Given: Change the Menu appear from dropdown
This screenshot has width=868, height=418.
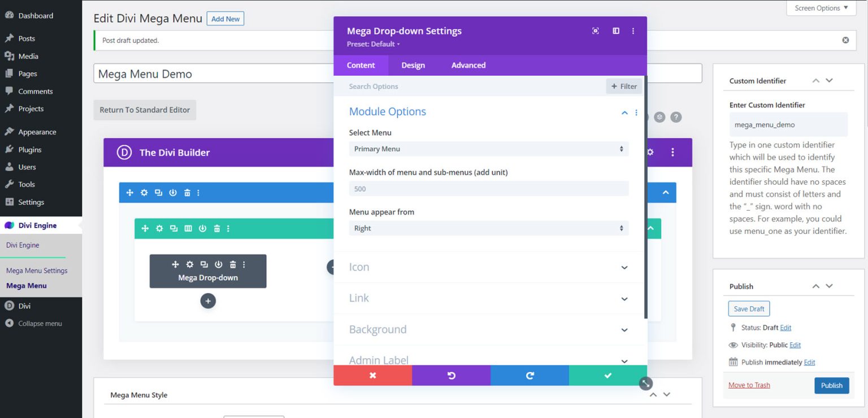Looking at the screenshot, I should 488,228.
